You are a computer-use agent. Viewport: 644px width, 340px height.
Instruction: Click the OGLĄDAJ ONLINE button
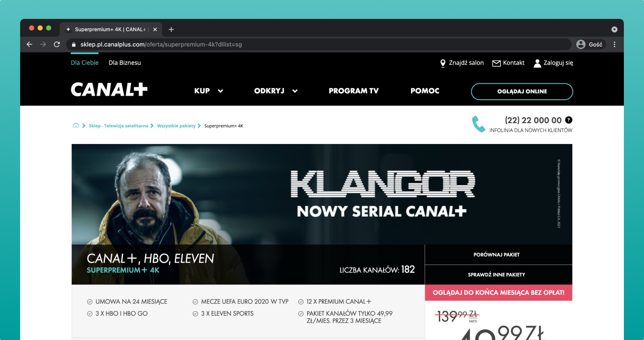click(x=522, y=91)
